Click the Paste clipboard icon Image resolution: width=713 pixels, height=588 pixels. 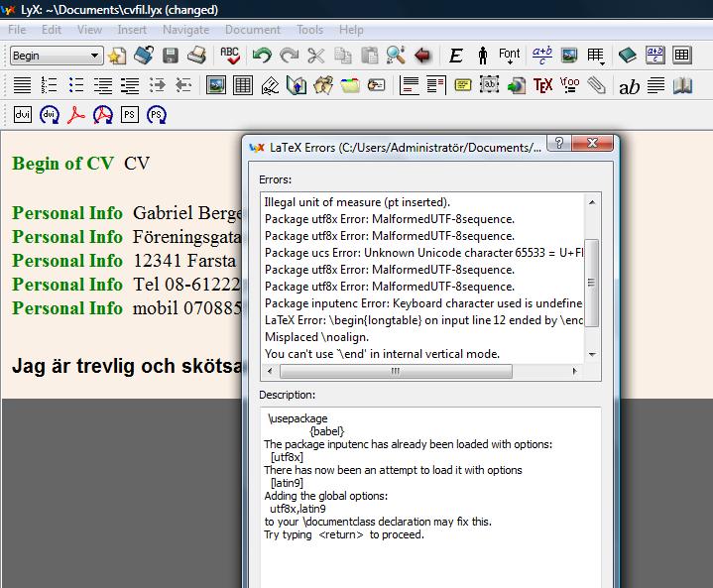click(x=370, y=56)
